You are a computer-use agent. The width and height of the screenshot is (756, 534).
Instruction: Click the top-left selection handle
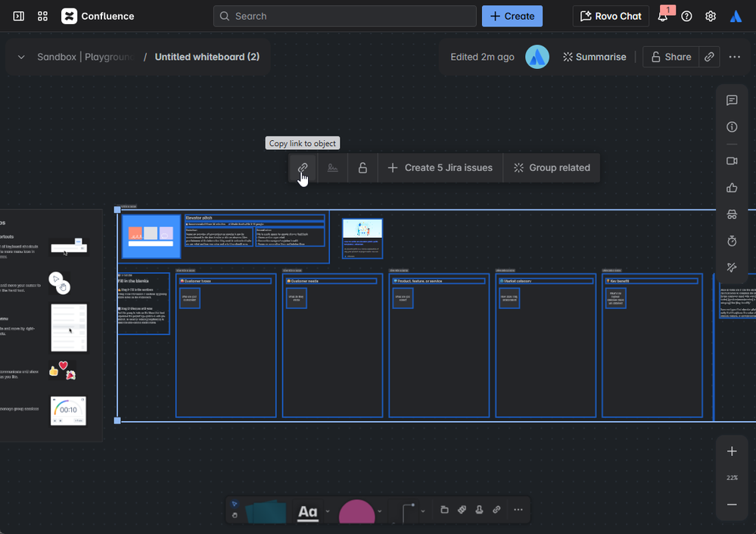coord(117,209)
